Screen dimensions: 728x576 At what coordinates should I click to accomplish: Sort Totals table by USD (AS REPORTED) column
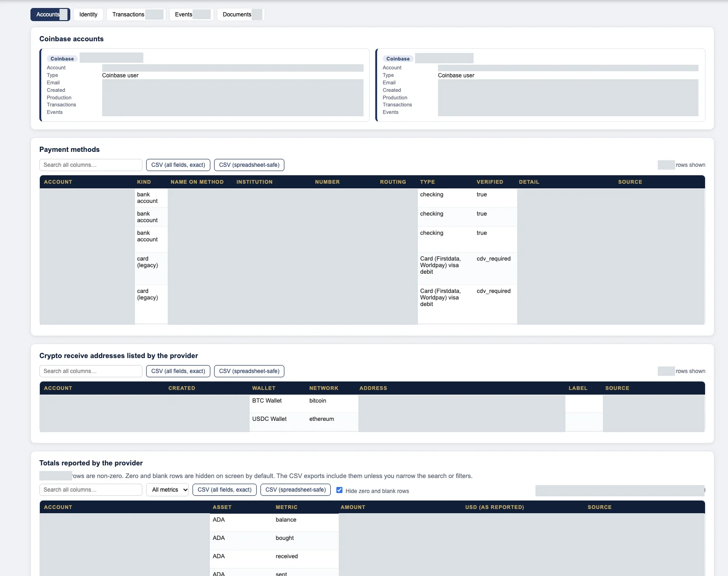[494, 507]
